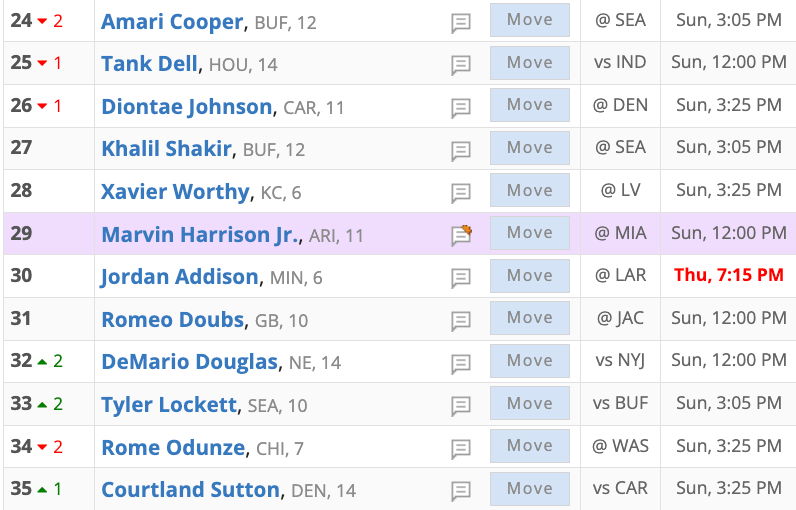This screenshot has width=796, height=510.
Task: Open the note icon for Courtland Sutton
Action: pyautogui.click(x=461, y=491)
